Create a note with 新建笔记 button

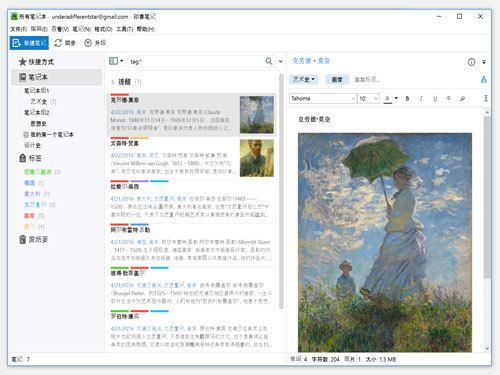pos(29,43)
